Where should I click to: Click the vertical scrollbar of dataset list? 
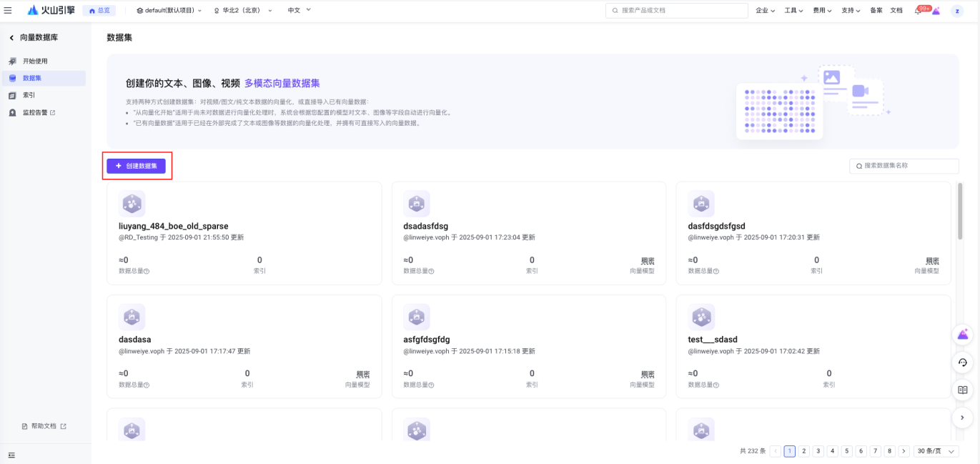(960, 211)
